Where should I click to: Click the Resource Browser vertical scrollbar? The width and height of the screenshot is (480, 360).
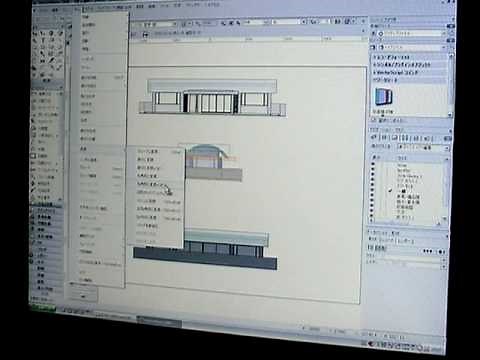(x=451, y=84)
